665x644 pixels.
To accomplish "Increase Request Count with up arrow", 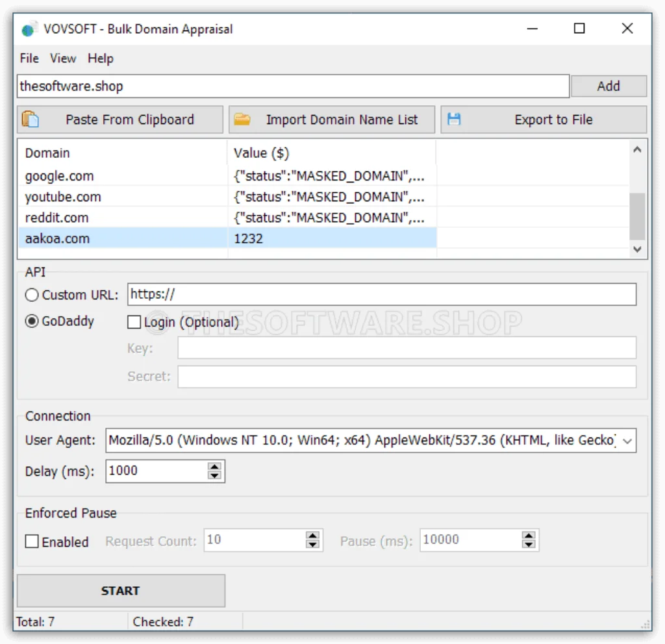I will (x=312, y=536).
